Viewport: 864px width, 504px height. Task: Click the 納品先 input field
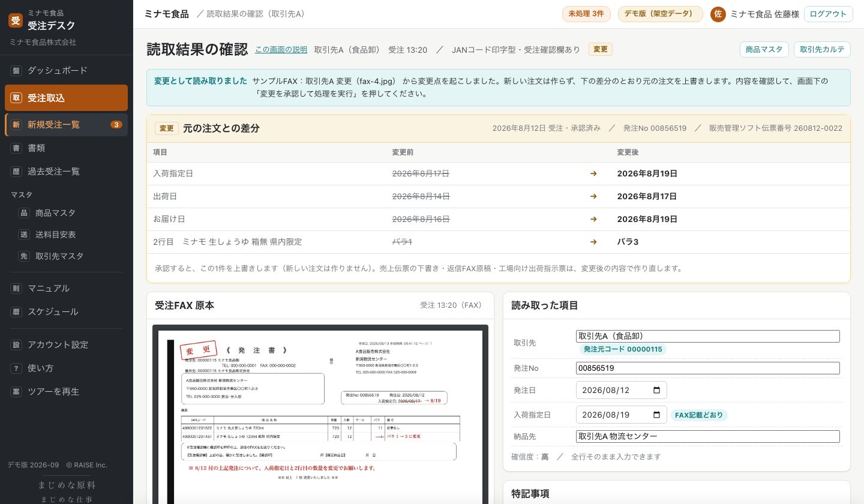click(x=708, y=436)
